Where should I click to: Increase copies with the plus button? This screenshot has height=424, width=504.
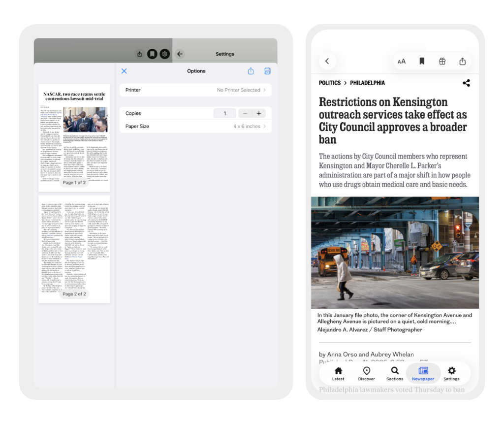pyautogui.click(x=258, y=113)
